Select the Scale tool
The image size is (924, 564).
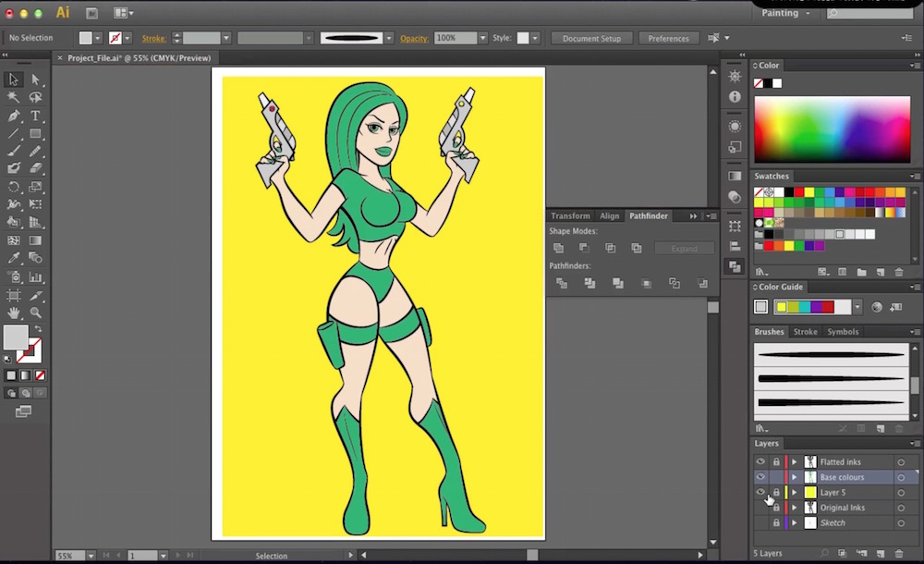[x=35, y=187]
